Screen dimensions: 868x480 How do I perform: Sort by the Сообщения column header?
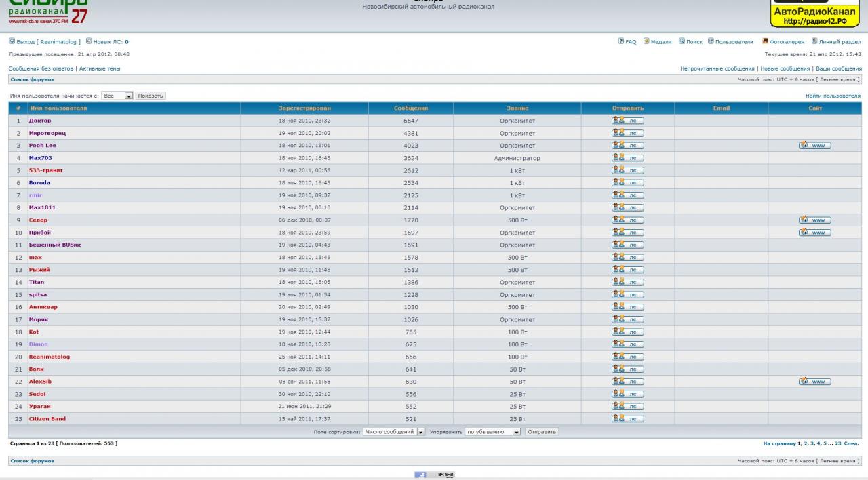pos(410,108)
